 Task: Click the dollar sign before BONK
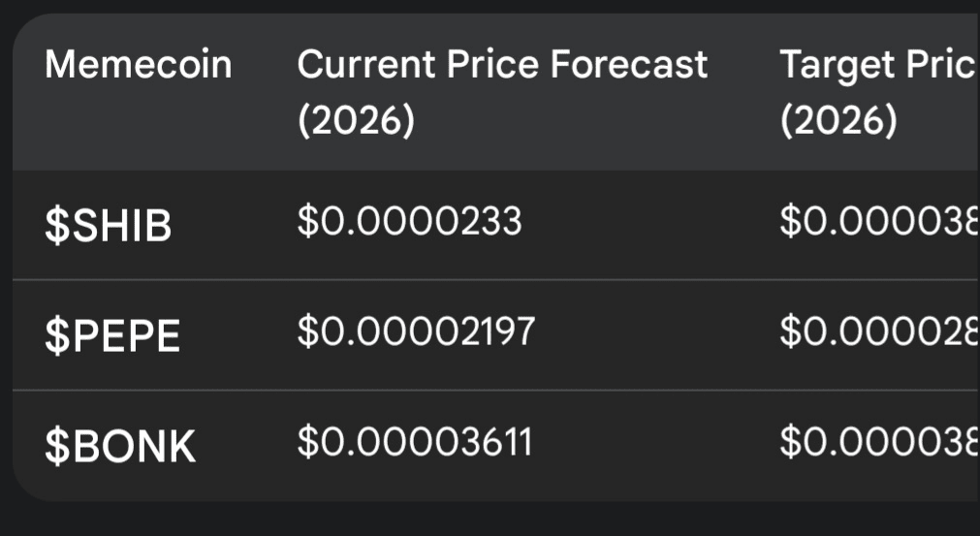click(x=57, y=447)
